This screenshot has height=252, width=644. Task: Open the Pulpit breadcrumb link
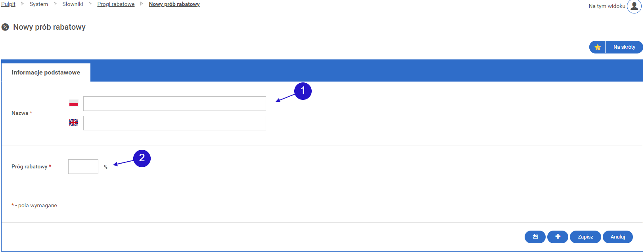pos(8,4)
